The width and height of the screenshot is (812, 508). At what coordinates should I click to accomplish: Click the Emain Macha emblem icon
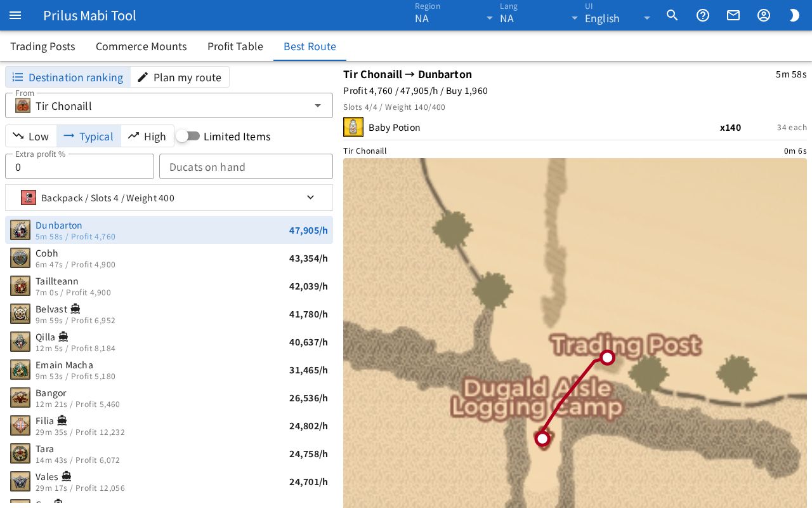(x=20, y=370)
